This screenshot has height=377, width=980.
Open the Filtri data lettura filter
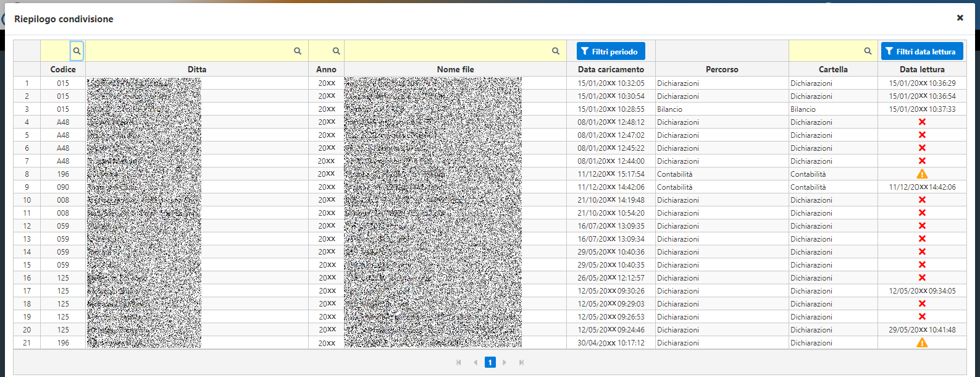(922, 51)
